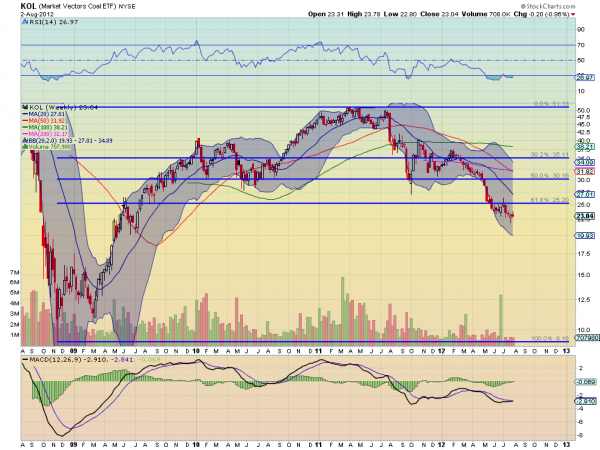Click the 61.8%: 25.20 Fibonacci label
Viewport: 600px width, 450px height.
[x=550, y=200]
